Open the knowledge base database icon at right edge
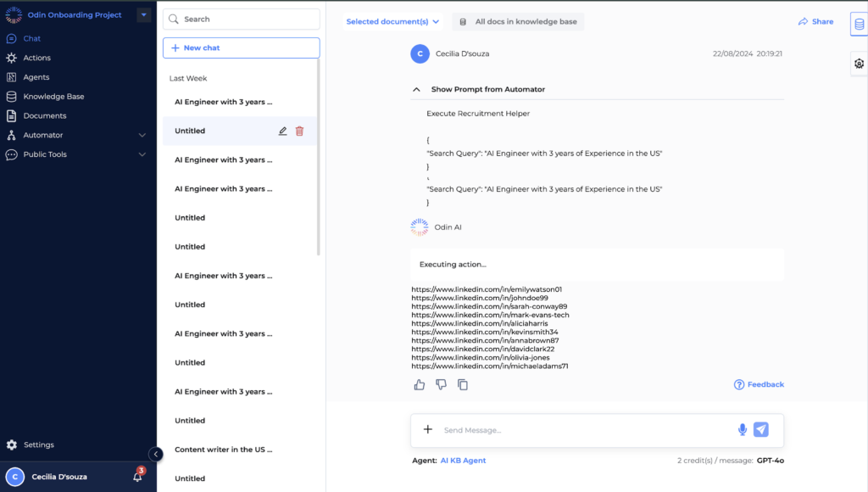Viewport: 868px width, 492px height. 860,24
